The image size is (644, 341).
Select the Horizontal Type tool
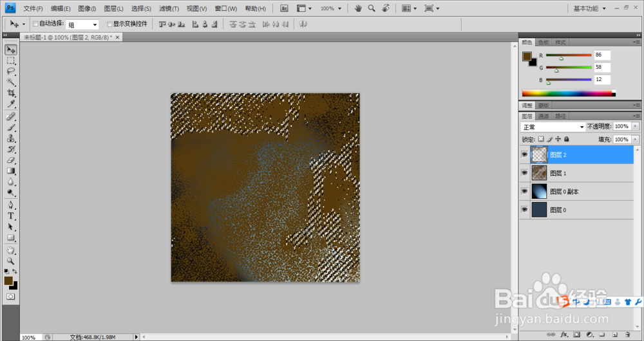[11, 216]
